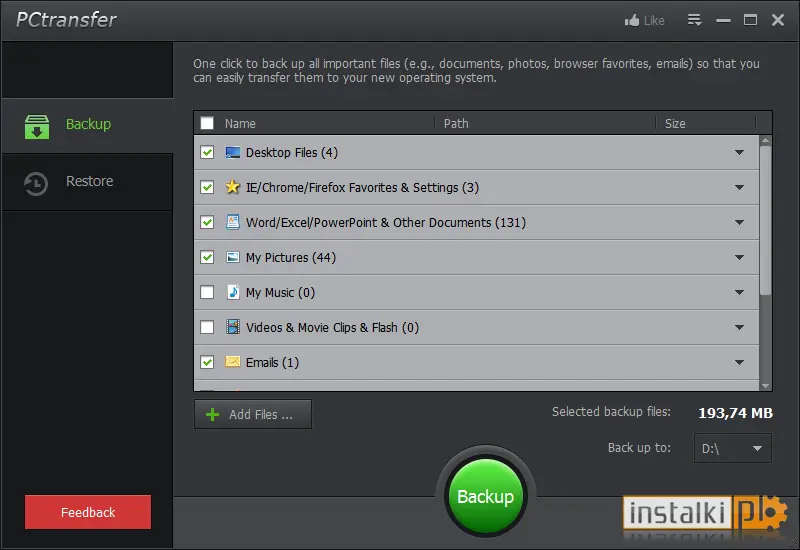Check the My Music checkbox
The image size is (800, 550).
[207, 292]
